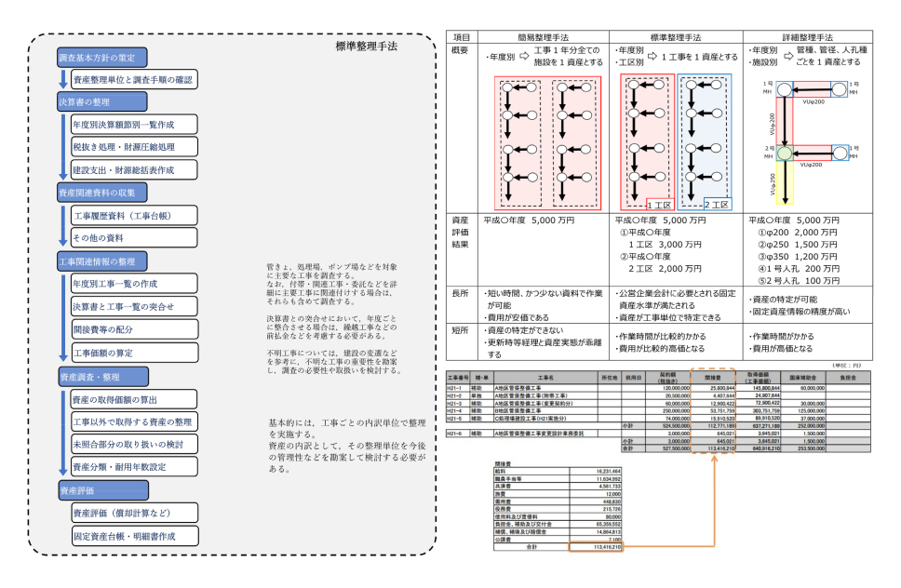The height and width of the screenshot is (588, 901).
Task: Click the green 2号 MH manhole circle
Action: pos(787,153)
